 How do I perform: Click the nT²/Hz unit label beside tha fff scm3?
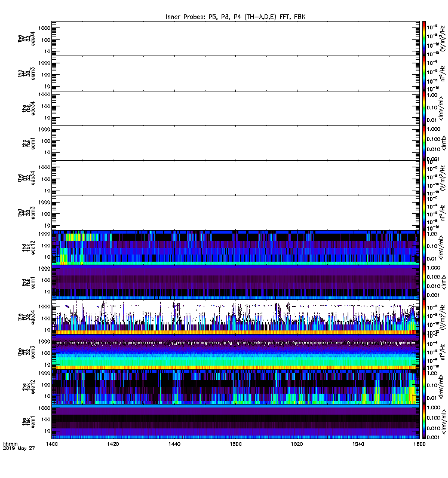click(x=443, y=74)
